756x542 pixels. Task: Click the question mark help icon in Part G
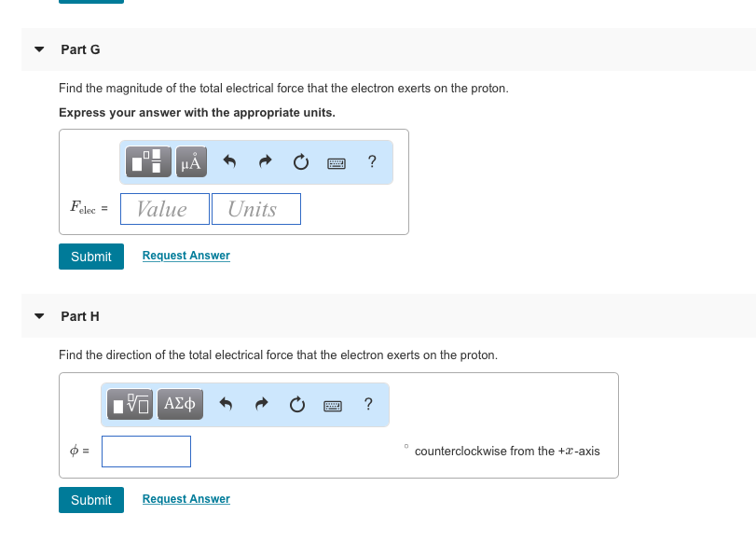(x=371, y=161)
